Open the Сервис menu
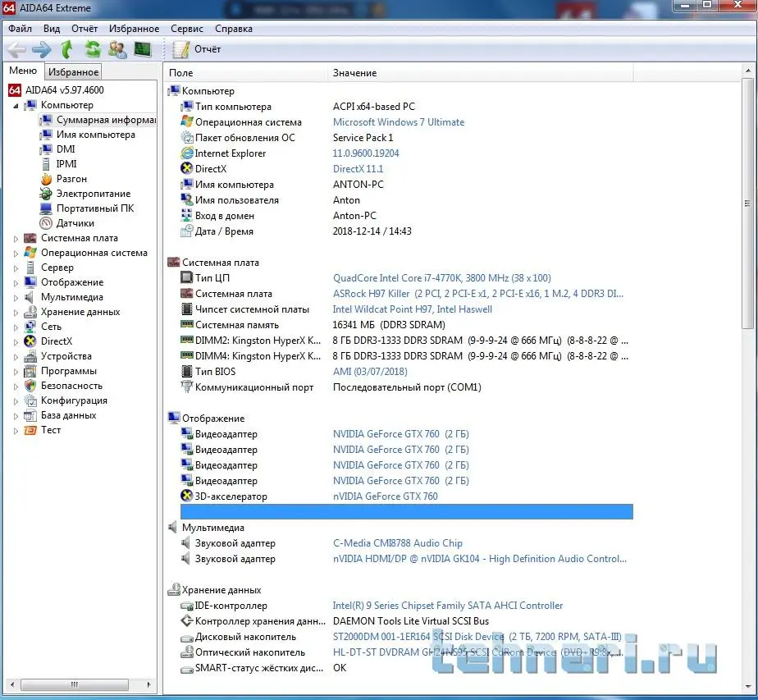Screen dimensions: 758x700 tap(187, 29)
